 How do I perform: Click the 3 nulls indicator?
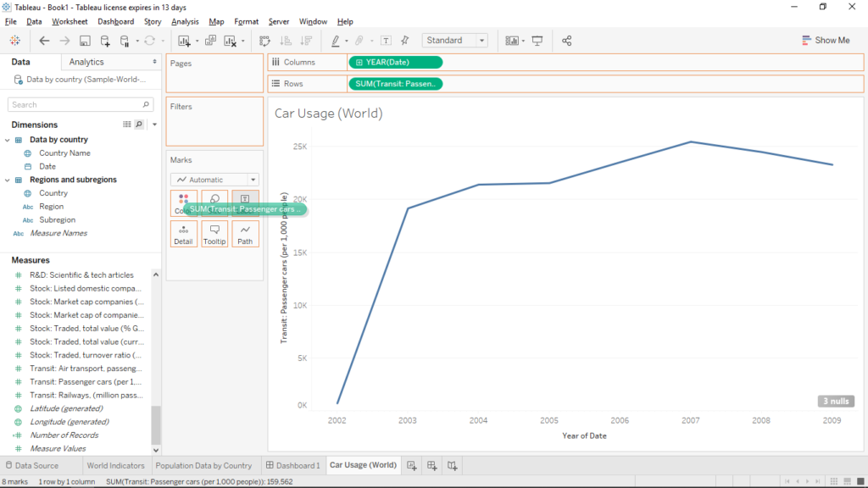836,400
